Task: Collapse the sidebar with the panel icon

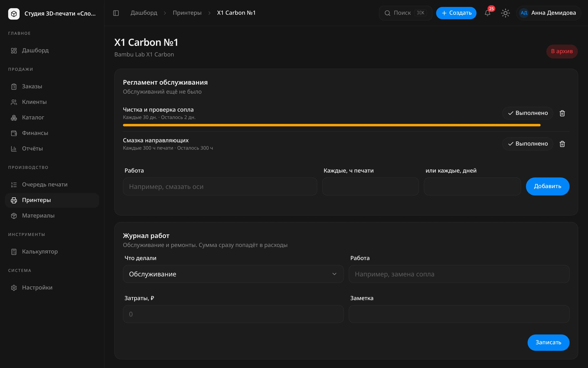Action: pyautogui.click(x=116, y=13)
